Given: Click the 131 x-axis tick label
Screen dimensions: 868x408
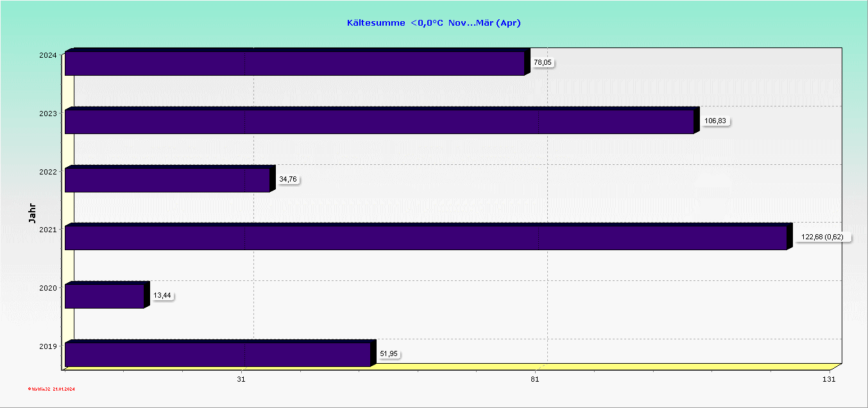Looking at the screenshot, I should (x=829, y=380).
